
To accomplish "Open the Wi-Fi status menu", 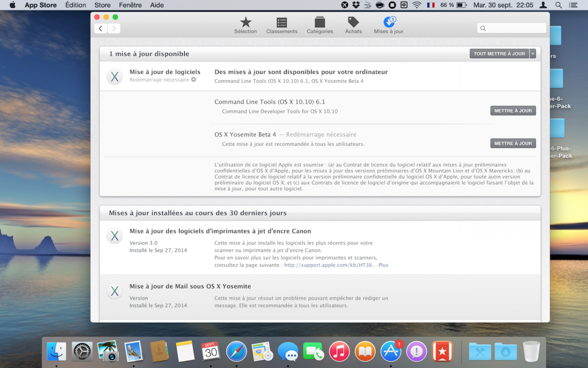I will point(417,5).
